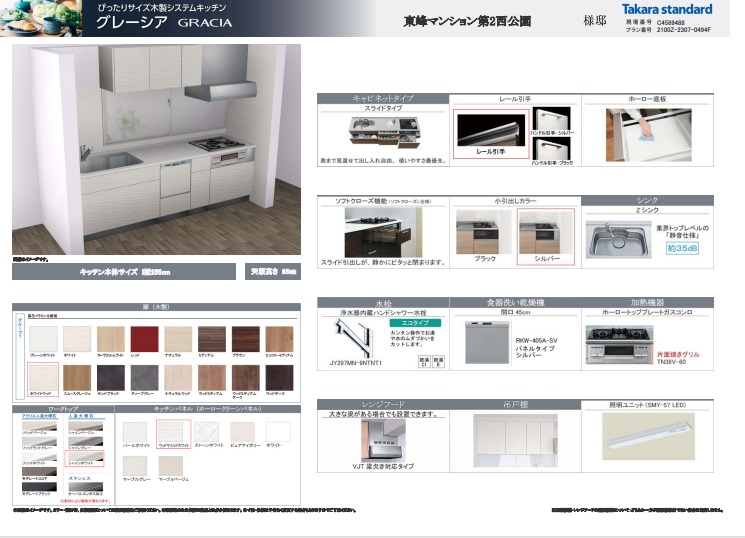Click the VJT range hood image

click(x=383, y=441)
